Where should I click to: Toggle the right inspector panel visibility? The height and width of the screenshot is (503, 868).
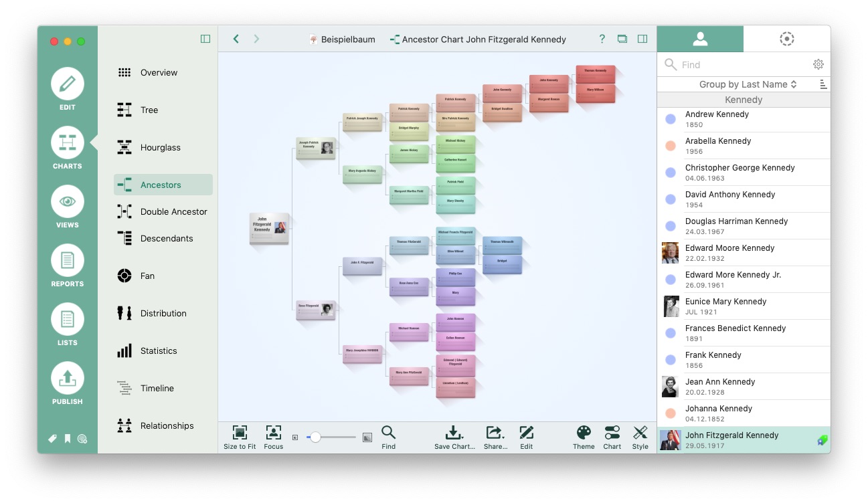click(x=642, y=39)
